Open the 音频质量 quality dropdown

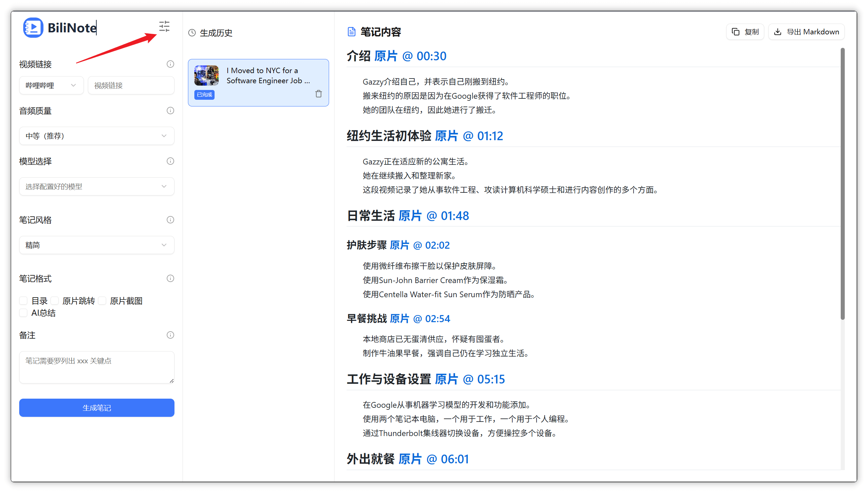tap(96, 136)
